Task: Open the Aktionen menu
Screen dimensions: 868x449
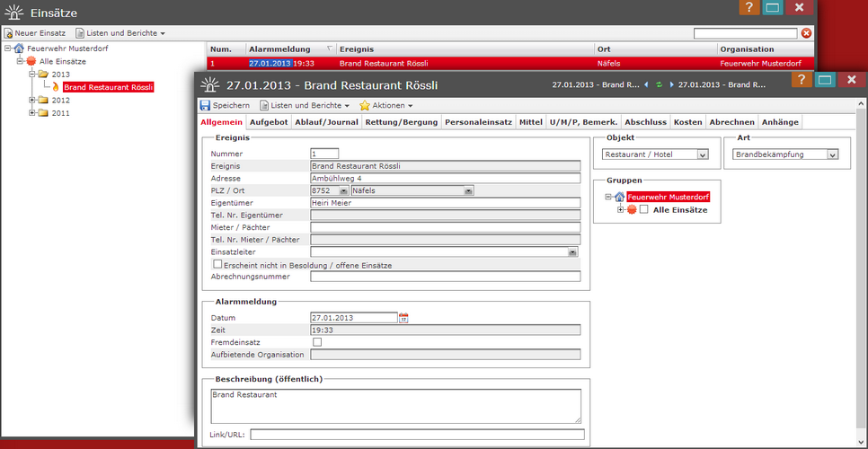Action: 386,105
